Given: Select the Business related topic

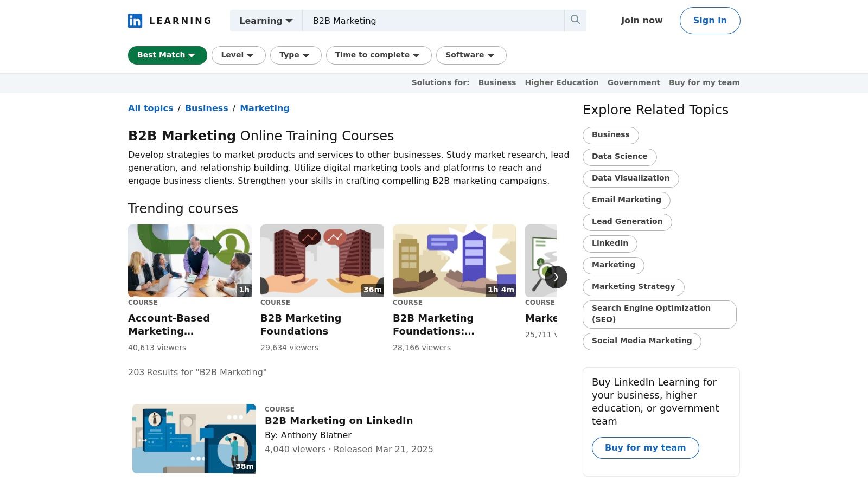Looking at the screenshot, I should 611,135.
